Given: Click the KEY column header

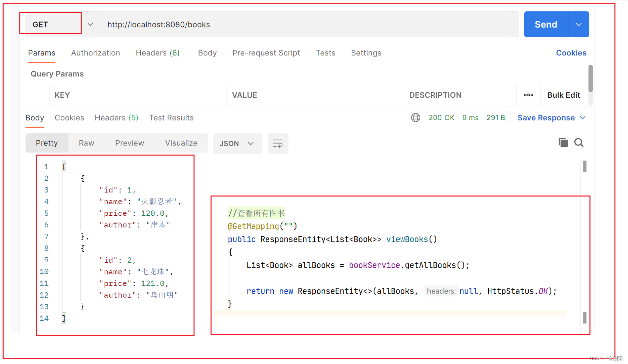Looking at the screenshot, I should point(62,95).
